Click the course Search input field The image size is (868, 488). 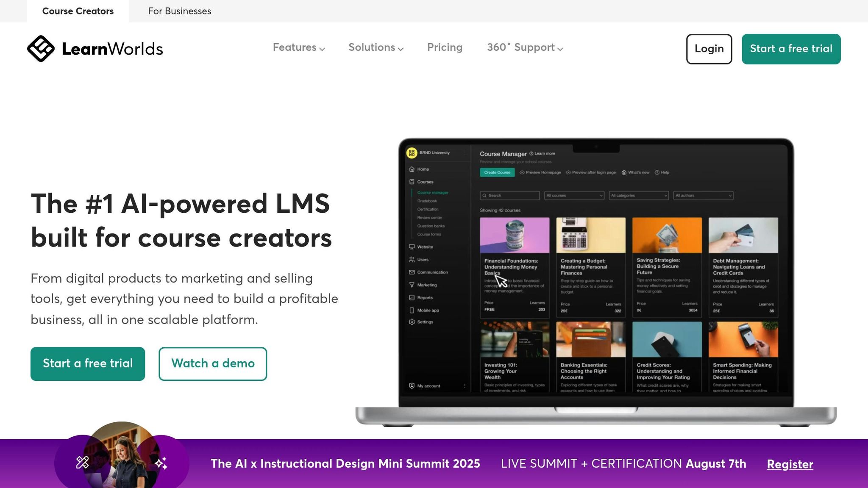pos(510,195)
